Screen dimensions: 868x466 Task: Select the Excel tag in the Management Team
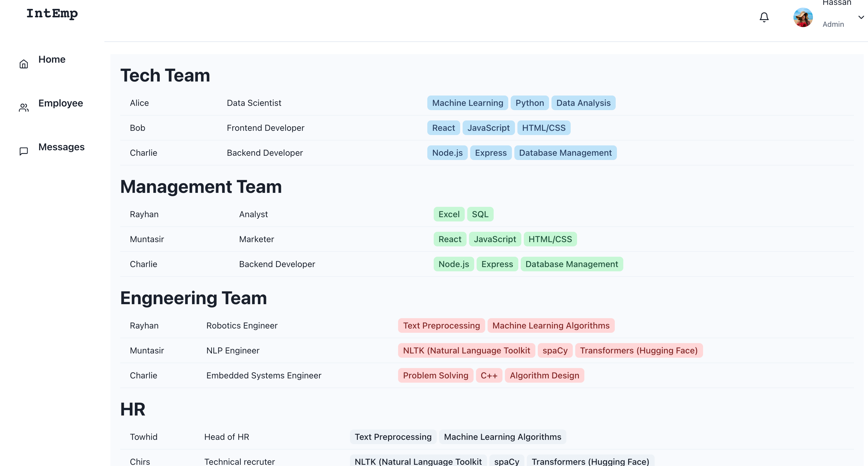(449, 214)
